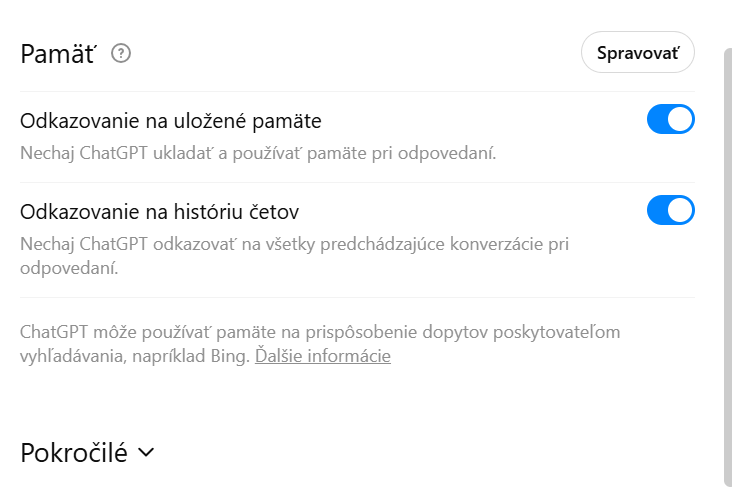Turn off the Odkazovanie na históriu četov toggle
The height and width of the screenshot is (490, 732).
point(670,211)
